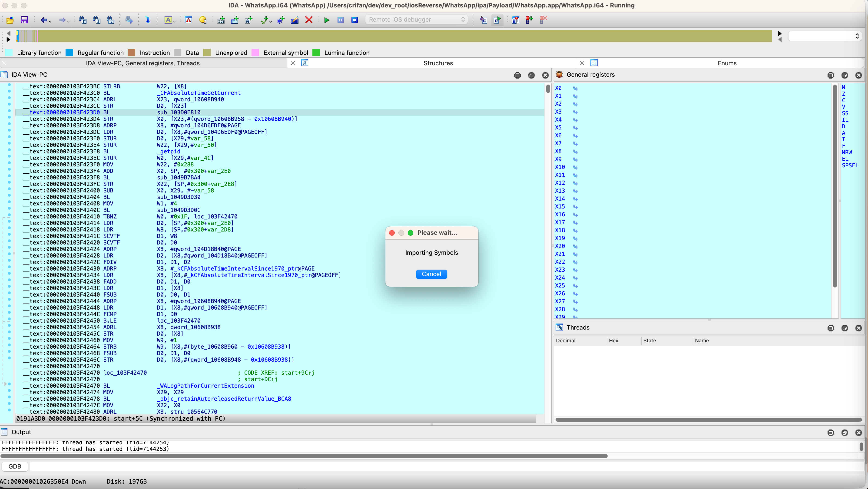Switch to the Enums tab
Screen dimensions: 868x489
(x=727, y=63)
